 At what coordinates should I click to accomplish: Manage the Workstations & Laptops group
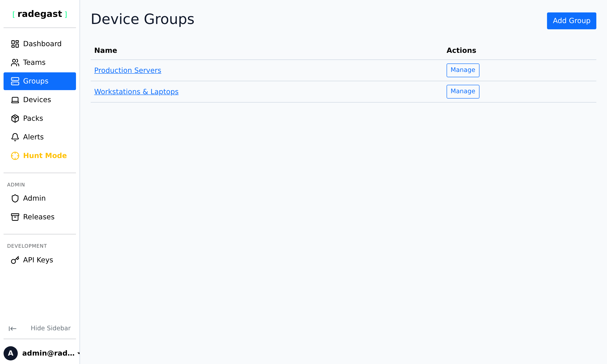coord(463,91)
